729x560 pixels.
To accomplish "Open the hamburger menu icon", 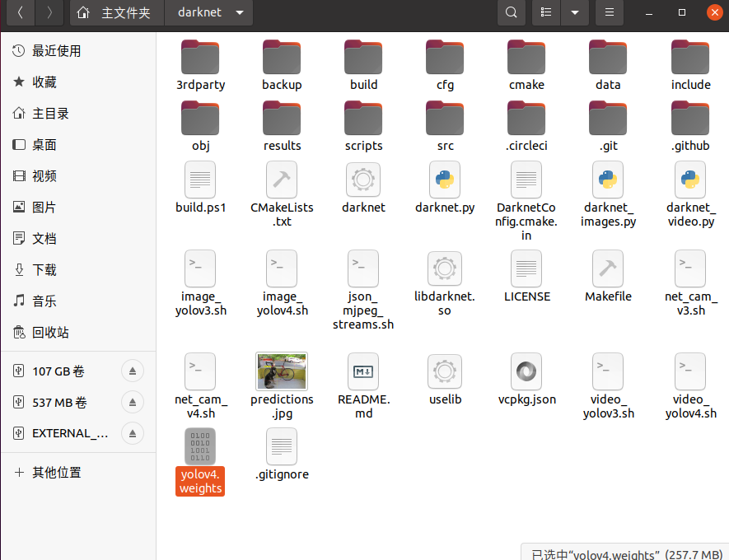I will [609, 12].
